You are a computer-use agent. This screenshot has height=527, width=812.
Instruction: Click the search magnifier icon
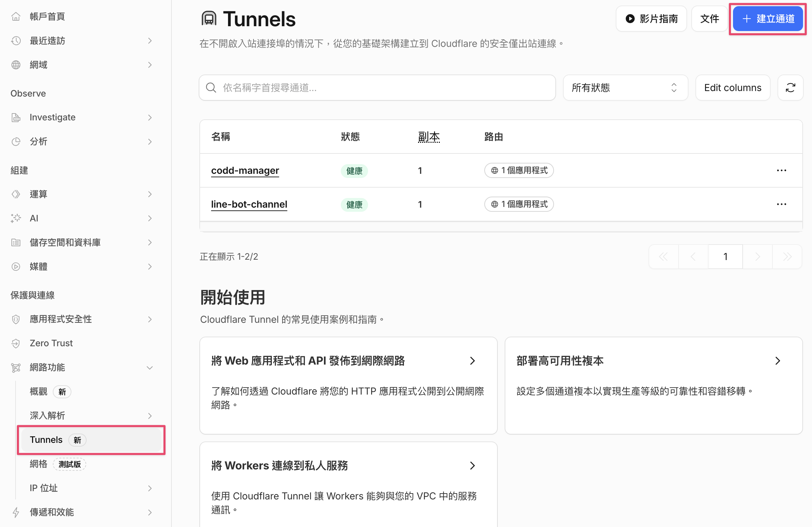pos(211,88)
